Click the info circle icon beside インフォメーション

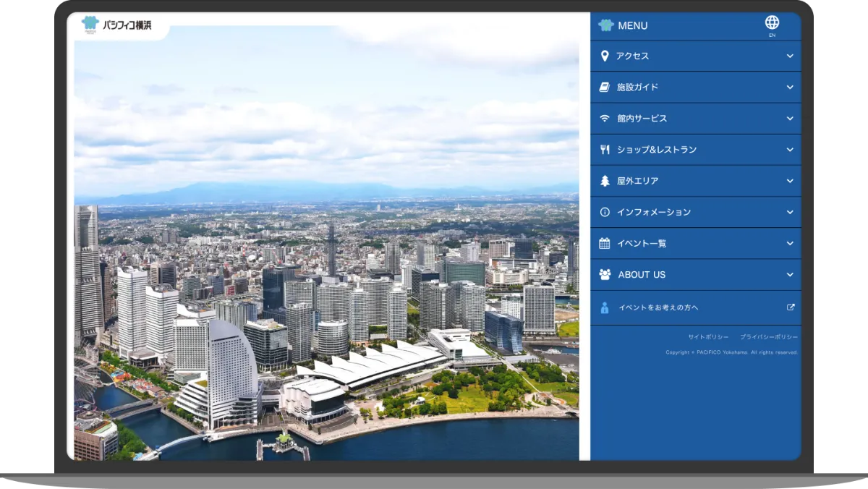click(x=605, y=212)
